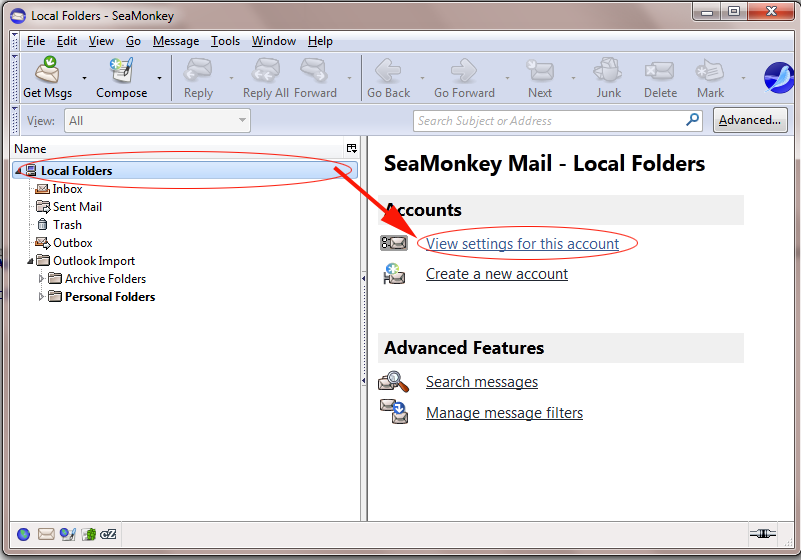Select the Personal Folders item
This screenshot has height=560, width=801.
click(110, 297)
